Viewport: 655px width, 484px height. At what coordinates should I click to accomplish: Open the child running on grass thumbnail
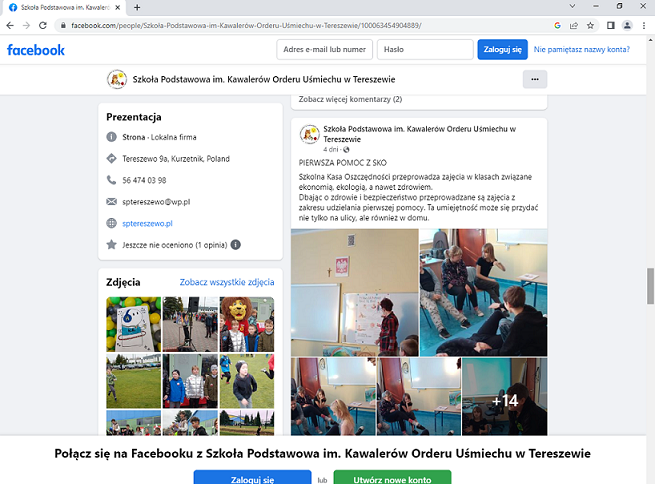point(134,381)
